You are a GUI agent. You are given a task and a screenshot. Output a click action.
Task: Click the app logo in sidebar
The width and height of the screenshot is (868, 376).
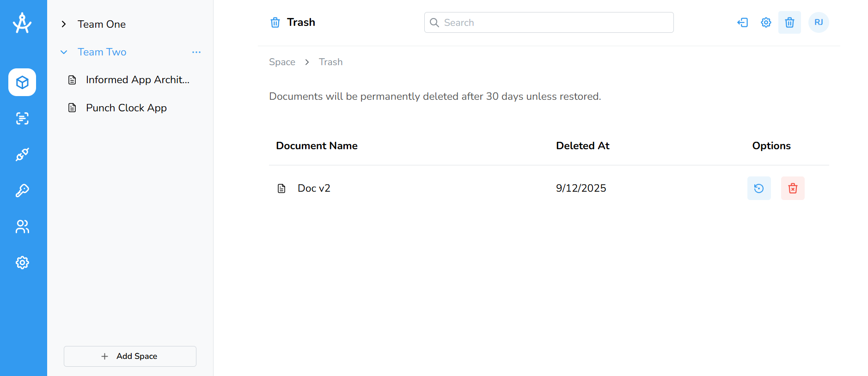pos(22,23)
